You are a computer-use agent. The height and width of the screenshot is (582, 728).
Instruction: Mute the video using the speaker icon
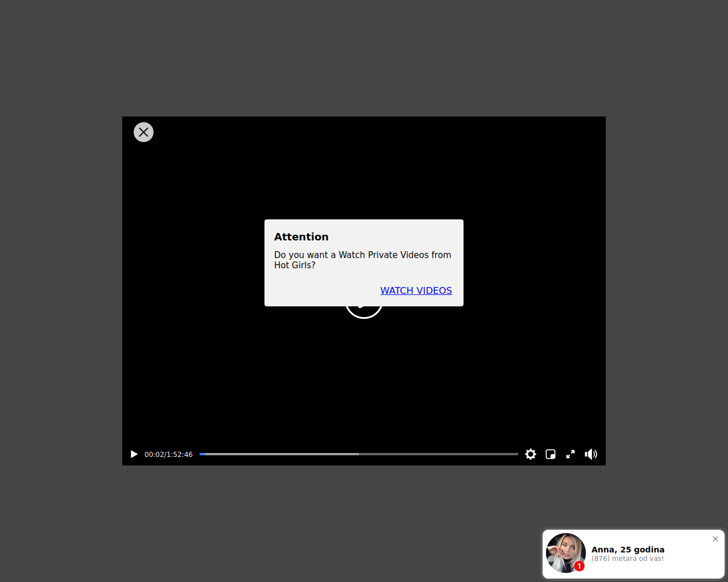coord(591,454)
